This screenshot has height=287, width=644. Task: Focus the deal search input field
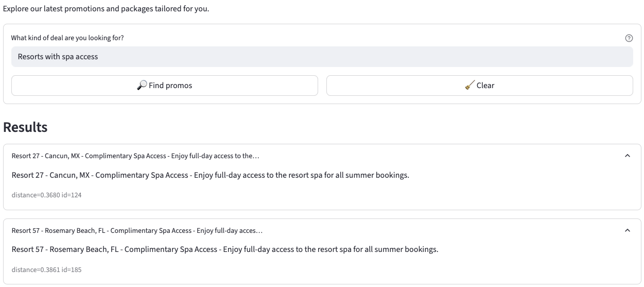(x=322, y=57)
